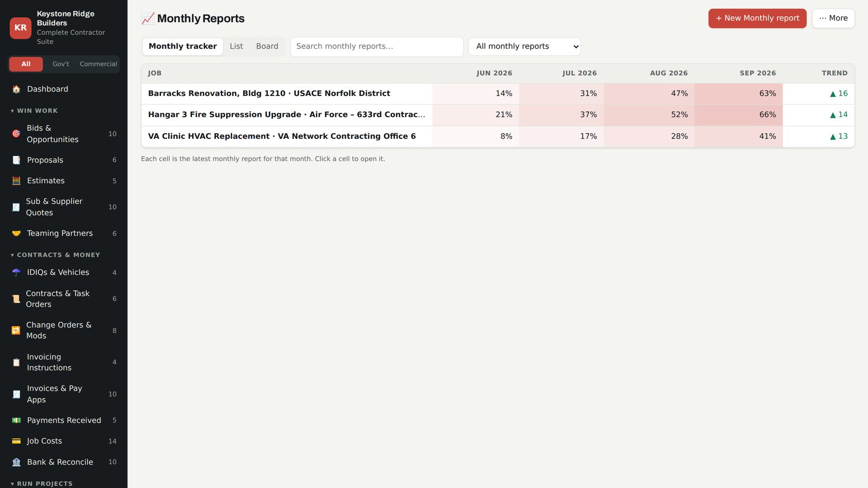Switch to the List view tab
This screenshot has width=868, height=488.
tap(236, 47)
